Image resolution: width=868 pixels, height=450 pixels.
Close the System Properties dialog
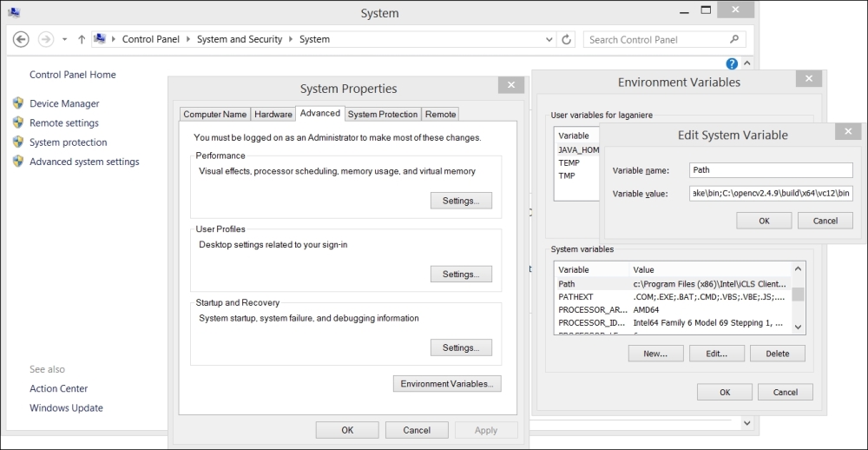(511, 85)
